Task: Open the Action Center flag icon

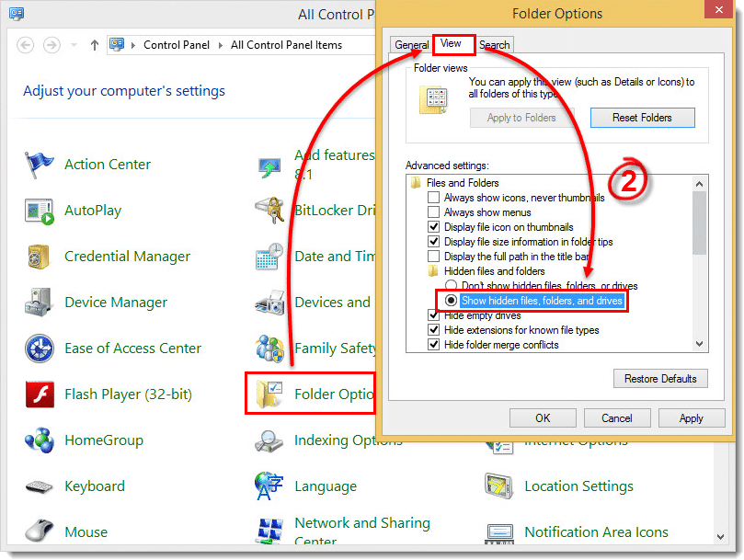Action: coord(39,165)
